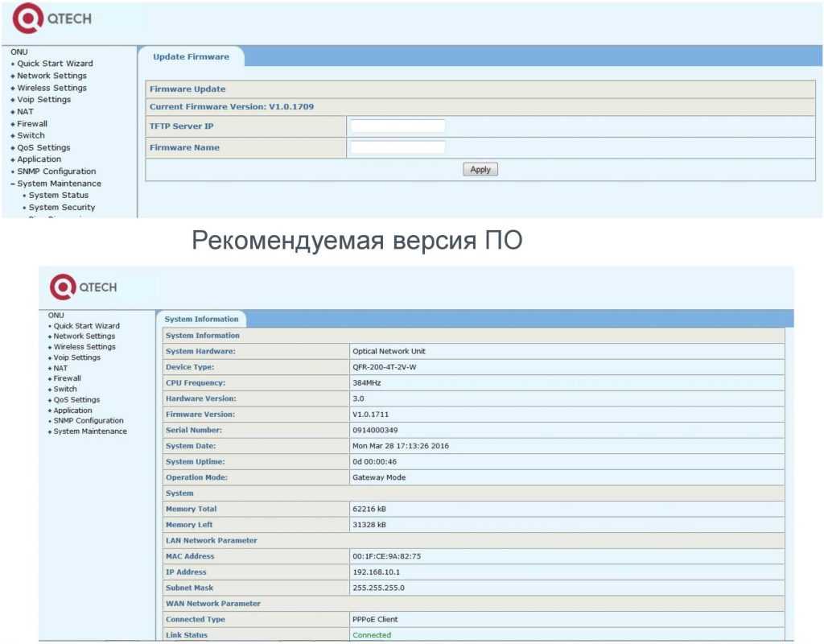Click the Firmware Name input field

click(x=398, y=147)
